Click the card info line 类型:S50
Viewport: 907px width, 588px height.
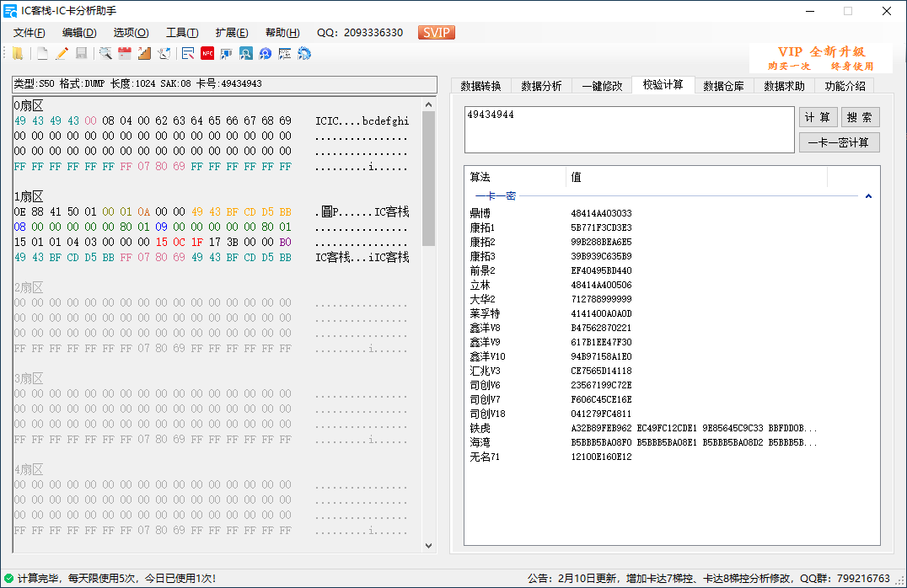pyautogui.click(x=224, y=84)
